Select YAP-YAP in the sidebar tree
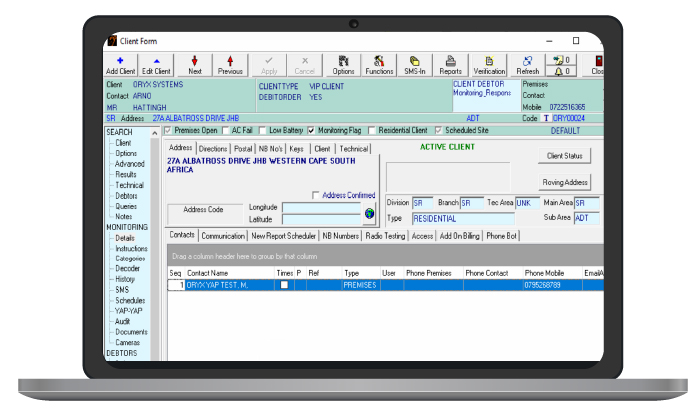Screen dimensions: 700x414 coord(128,311)
